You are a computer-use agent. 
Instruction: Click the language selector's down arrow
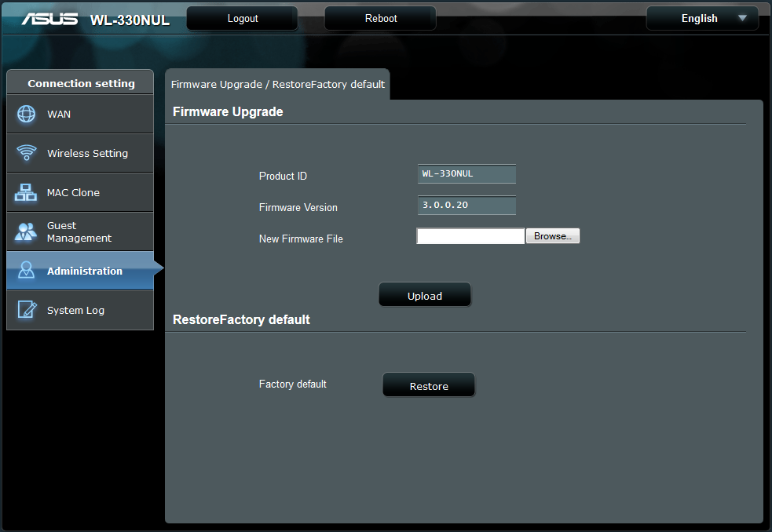(742, 18)
